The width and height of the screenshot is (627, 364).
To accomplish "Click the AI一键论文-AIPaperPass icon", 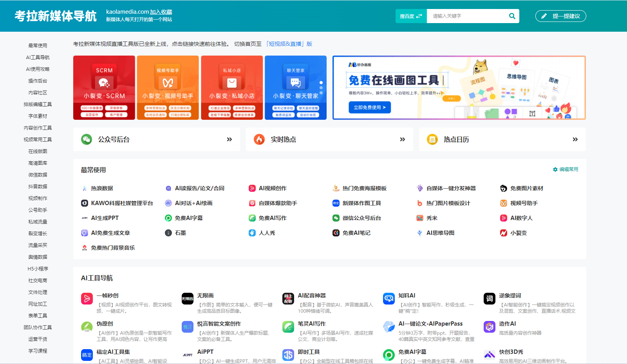I will [389, 327].
